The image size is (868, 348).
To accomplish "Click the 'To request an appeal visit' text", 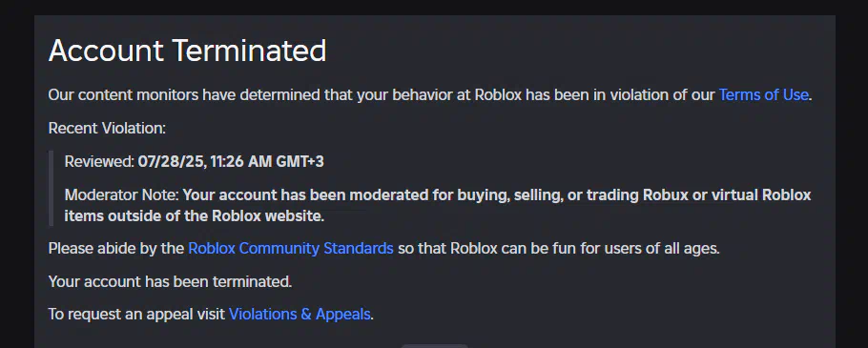I will [136, 315].
